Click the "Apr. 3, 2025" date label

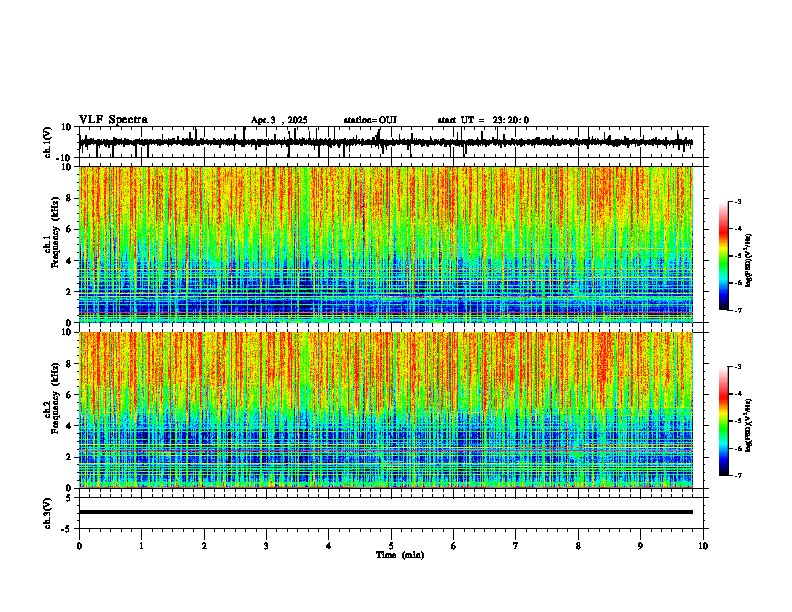(279, 120)
